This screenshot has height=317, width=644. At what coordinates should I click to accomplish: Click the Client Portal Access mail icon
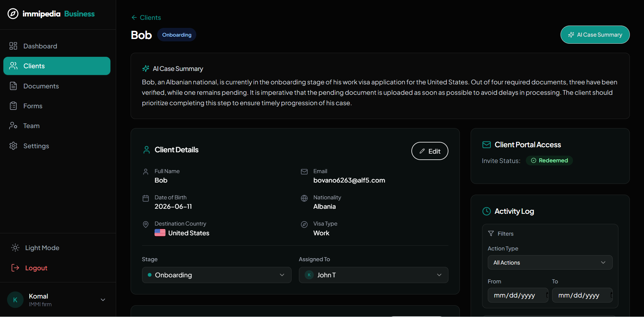click(486, 145)
